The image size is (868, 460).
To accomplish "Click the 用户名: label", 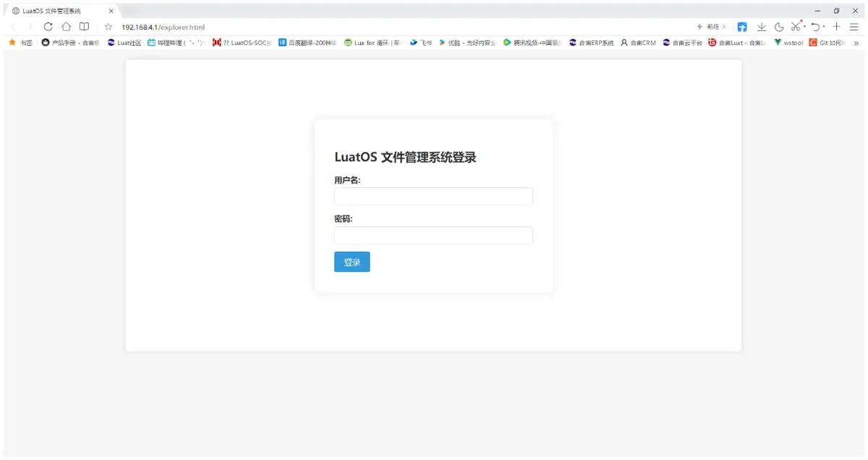I will [347, 180].
